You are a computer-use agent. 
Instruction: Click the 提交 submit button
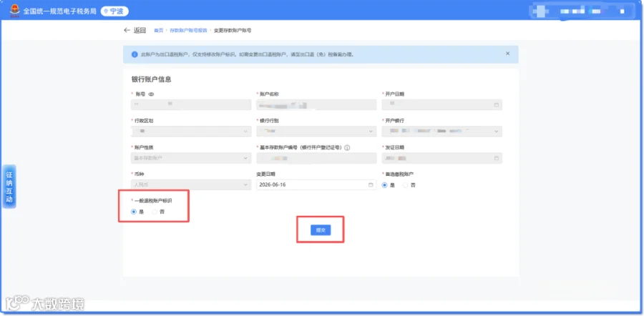pos(321,230)
